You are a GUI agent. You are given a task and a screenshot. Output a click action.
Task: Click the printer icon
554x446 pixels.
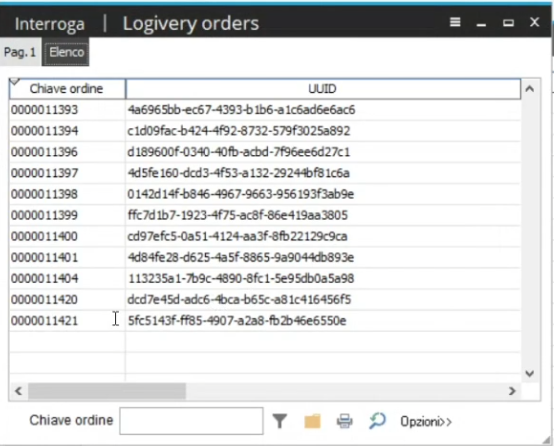click(344, 421)
